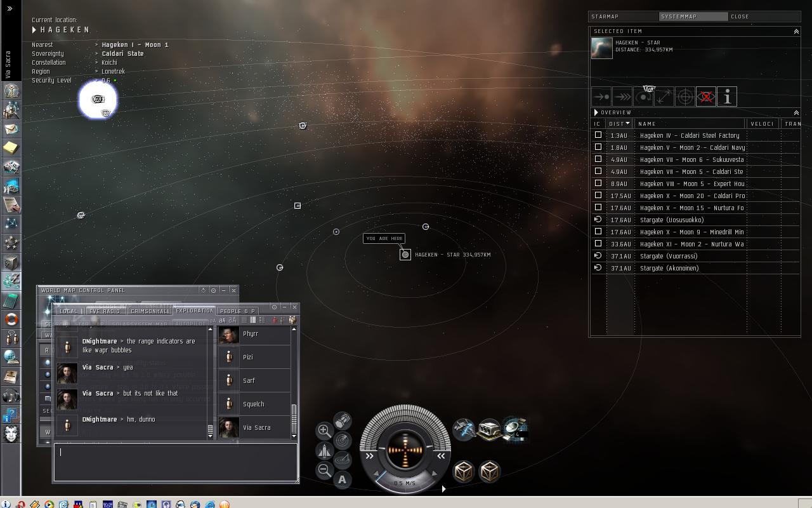Image resolution: width=812 pixels, height=508 pixels.
Task: Activate the satellite dish probe module
Action: pos(515,429)
